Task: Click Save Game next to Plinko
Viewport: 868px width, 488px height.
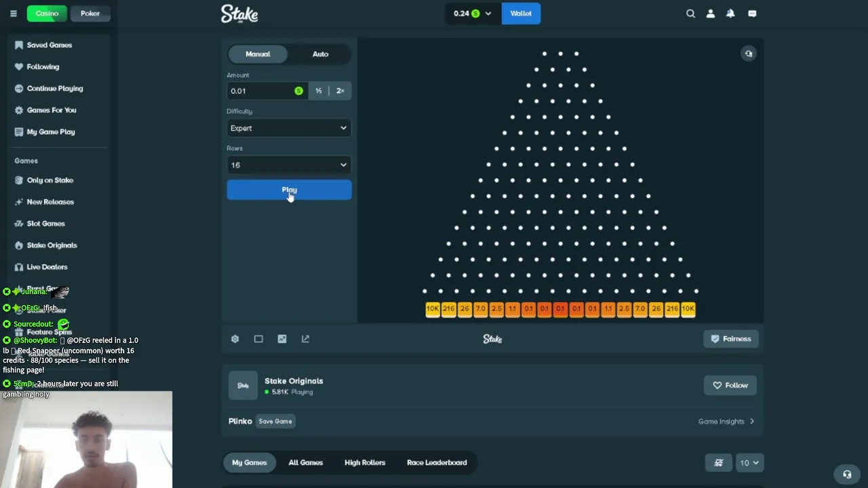Action: 275,422
